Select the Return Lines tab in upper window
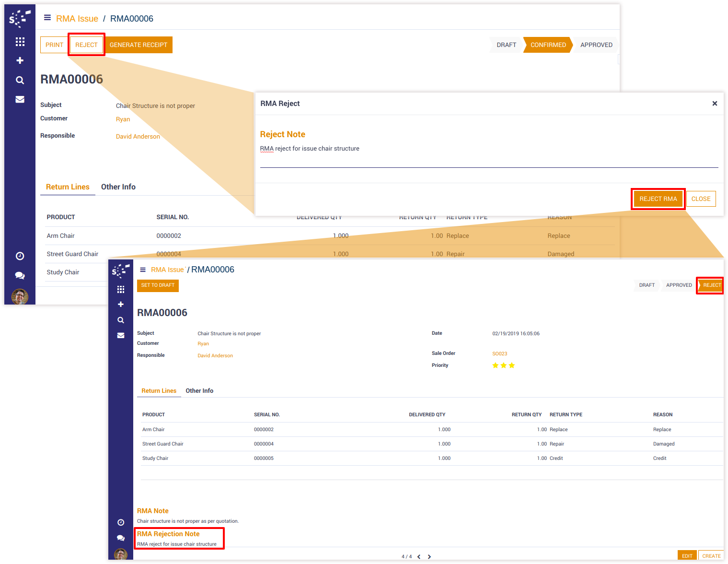Viewport: 728px width, 564px height. [x=68, y=187]
